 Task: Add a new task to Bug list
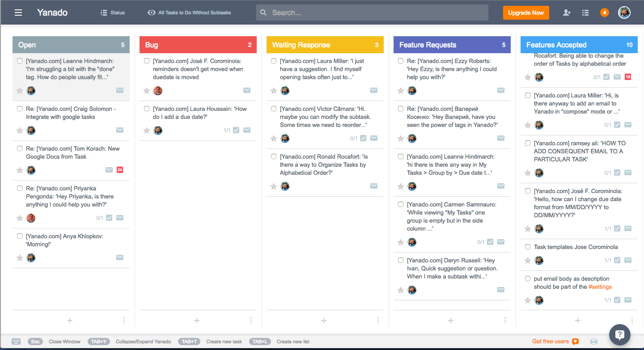(197, 320)
